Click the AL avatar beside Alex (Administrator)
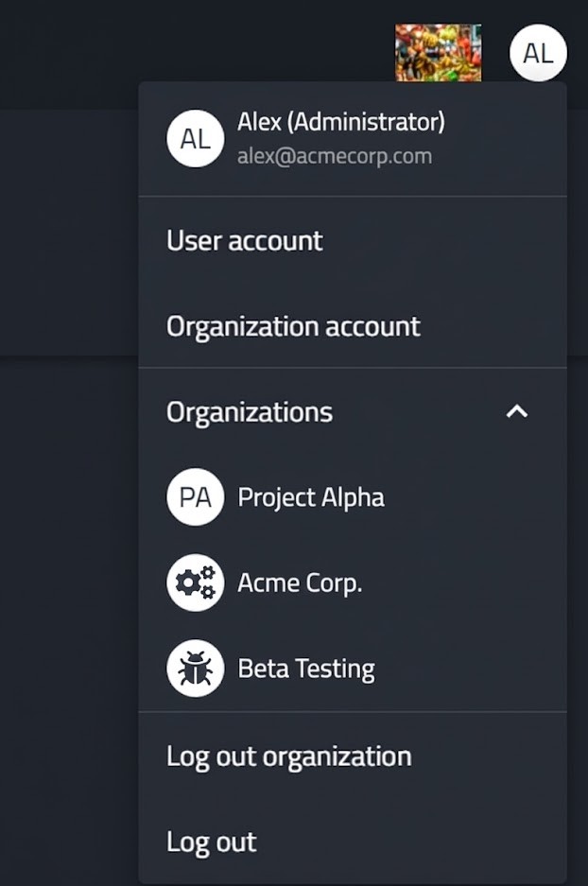 tap(196, 138)
